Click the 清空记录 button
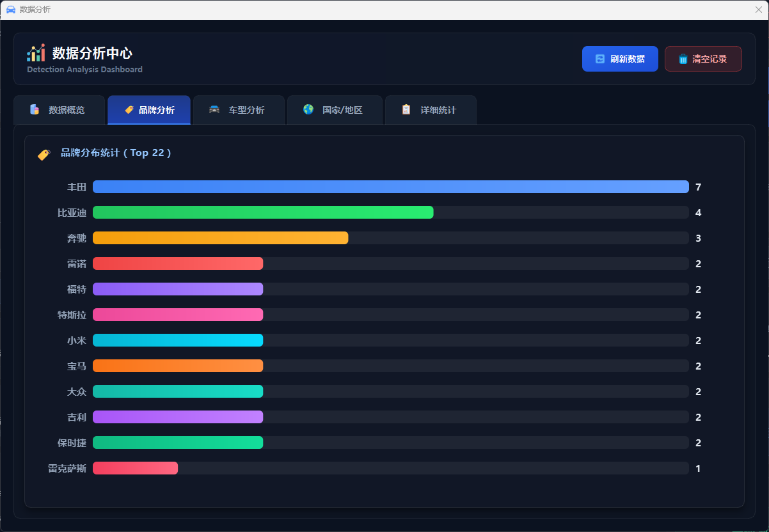Image resolution: width=769 pixels, height=532 pixels. click(x=703, y=59)
